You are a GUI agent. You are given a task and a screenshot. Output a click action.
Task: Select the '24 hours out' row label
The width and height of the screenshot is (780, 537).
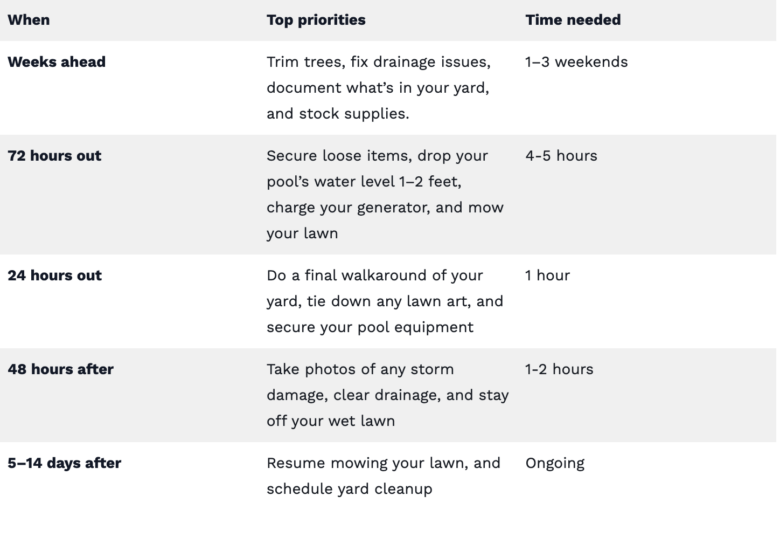click(55, 275)
